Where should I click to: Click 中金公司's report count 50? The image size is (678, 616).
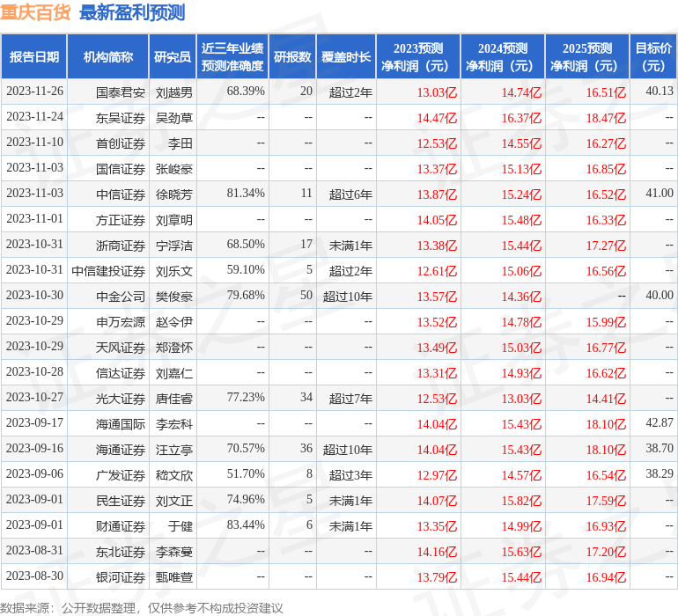(306, 295)
